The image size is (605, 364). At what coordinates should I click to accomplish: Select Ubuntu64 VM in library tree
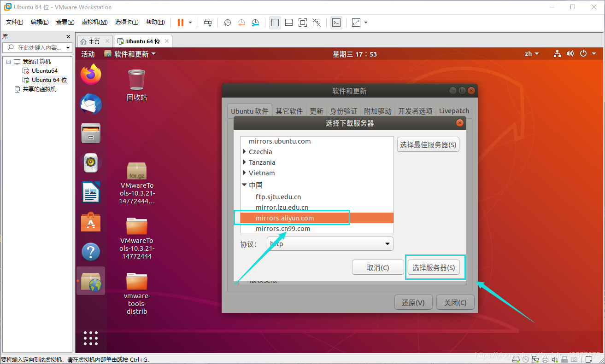pyautogui.click(x=44, y=71)
